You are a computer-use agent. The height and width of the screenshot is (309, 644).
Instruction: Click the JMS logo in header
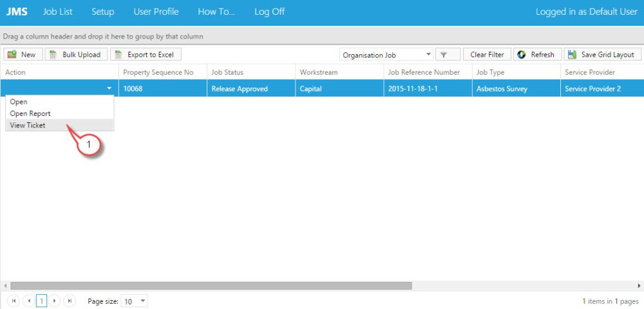pyautogui.click(x=17, y=12)
